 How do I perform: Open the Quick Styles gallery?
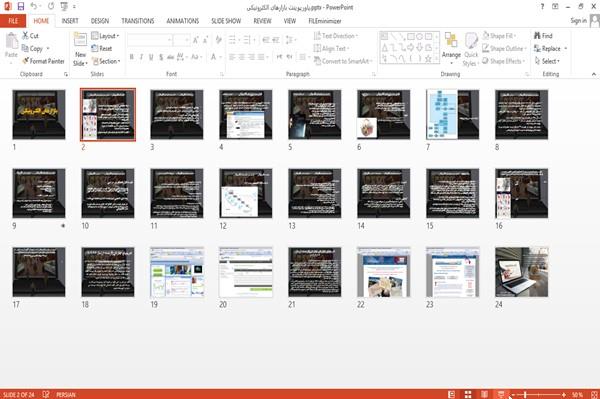tap(471, 49)
